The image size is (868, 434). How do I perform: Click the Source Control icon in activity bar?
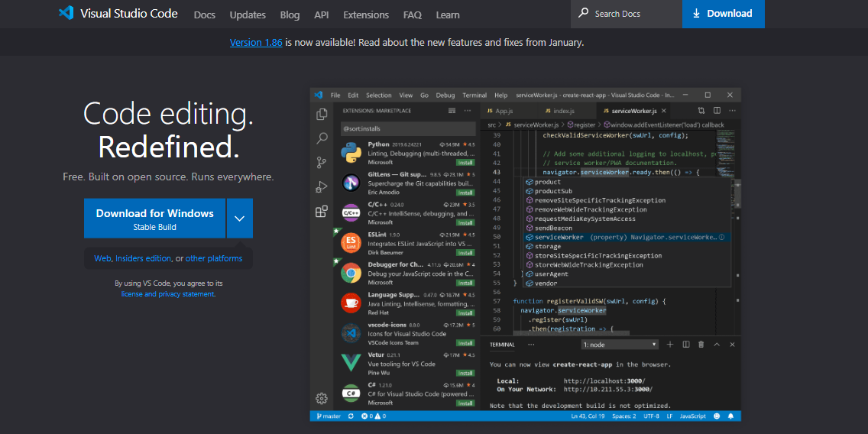(322, 162)
